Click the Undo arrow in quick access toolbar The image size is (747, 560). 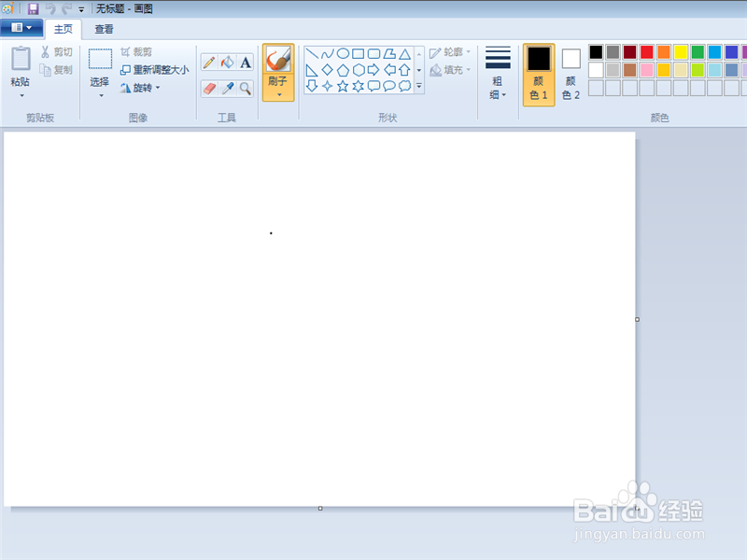pyautogui.click(x=50, y=8)
